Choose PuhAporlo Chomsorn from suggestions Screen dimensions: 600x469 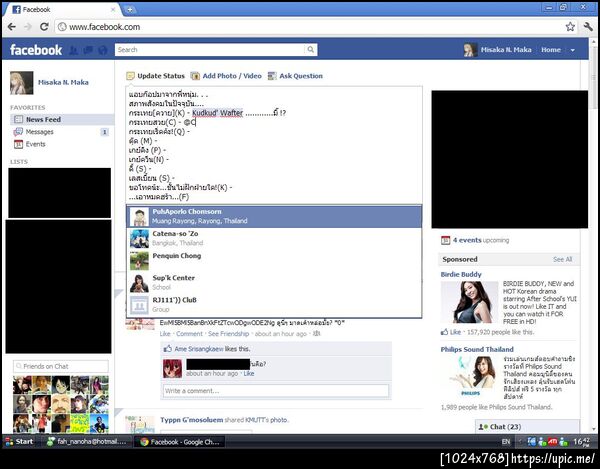(x=274, y=217)
